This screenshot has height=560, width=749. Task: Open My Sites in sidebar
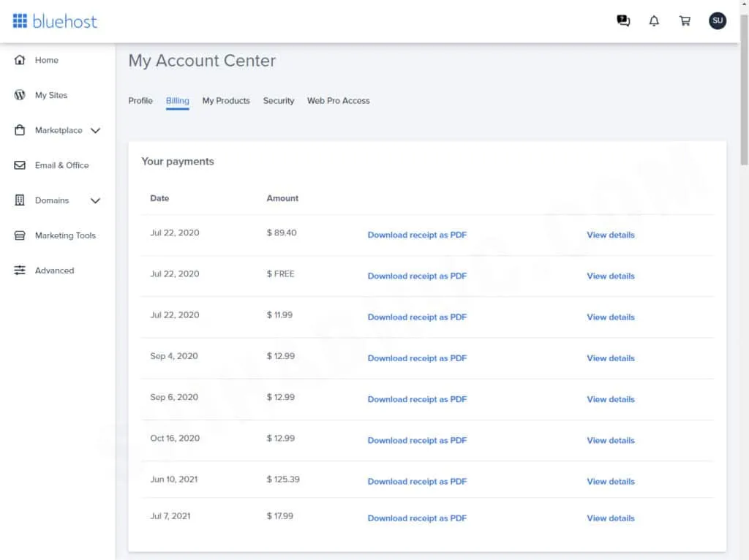(51, 95)
